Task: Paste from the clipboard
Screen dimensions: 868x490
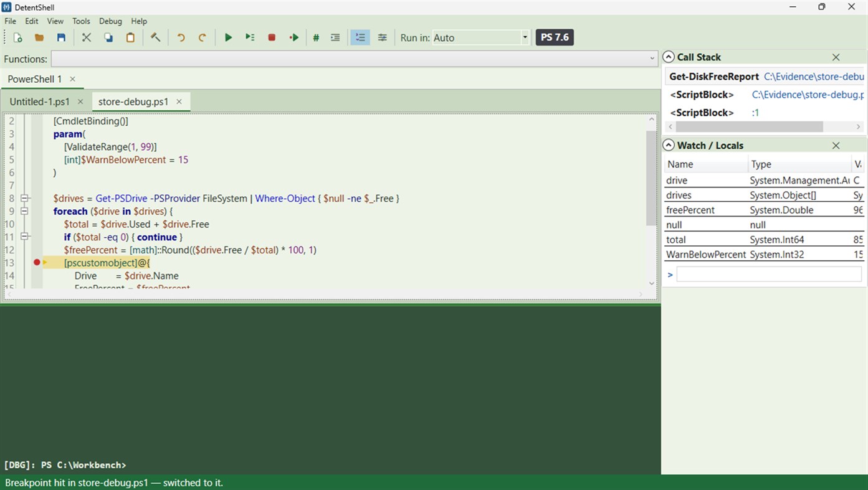Action: [130, 37]
